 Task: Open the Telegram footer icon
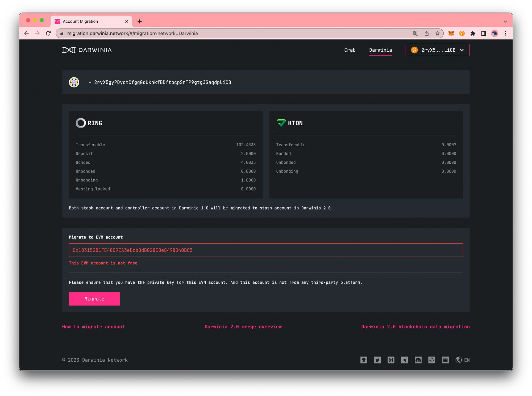click(404, 360)
